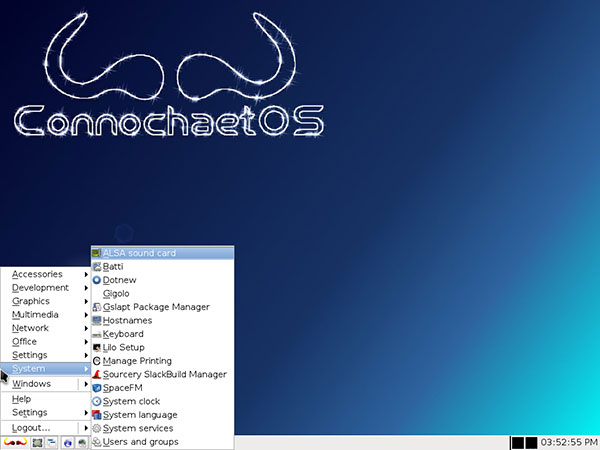Screen dimensions: 600x450
Task: Click the ConnochaetOS horns start menu button
Action: tap(15, 443)
